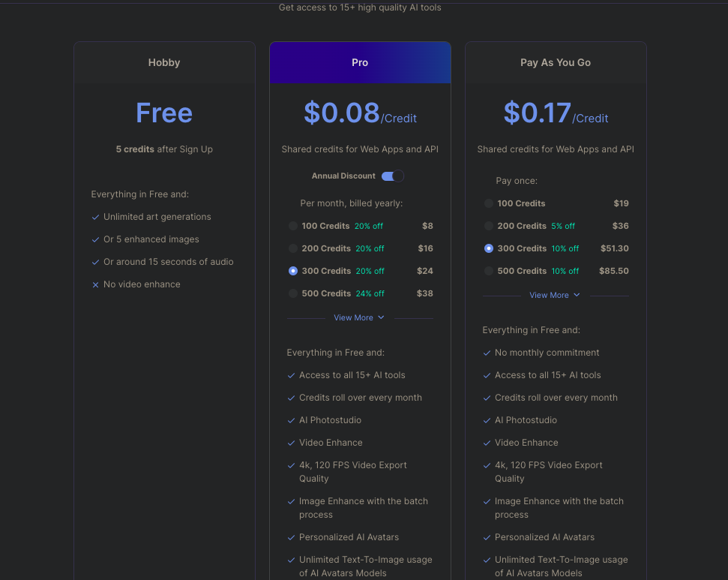The height and width of the screenshot is (580, 728).
Task: Click checkmark by Pro Personalized AI Avatars
Action: click(x=291, y=538)
